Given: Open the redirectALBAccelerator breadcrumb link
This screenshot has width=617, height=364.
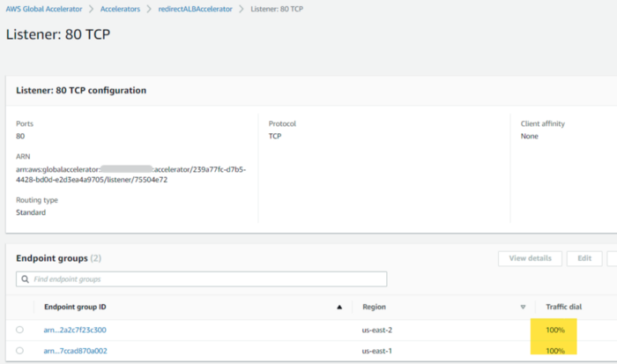Looking at the screenshot, I should coord(195,9).
